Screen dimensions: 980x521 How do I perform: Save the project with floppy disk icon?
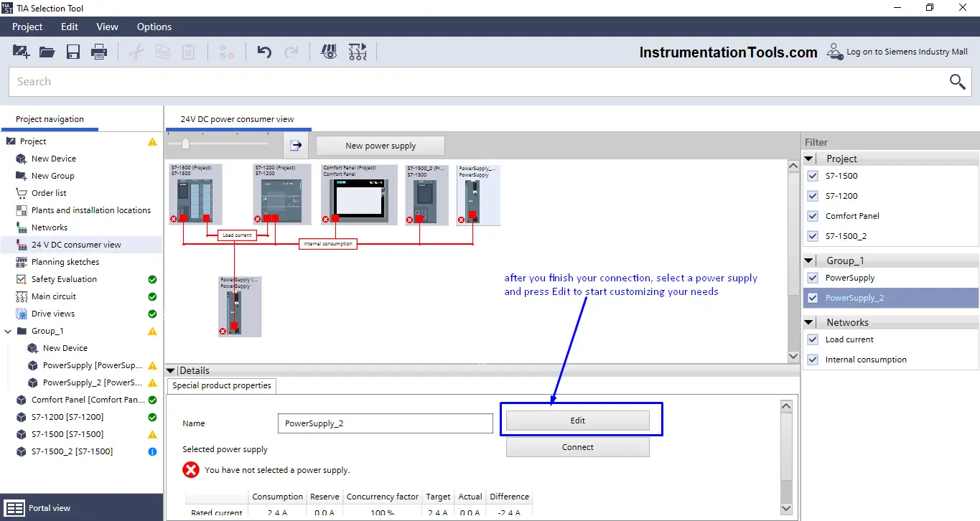click(73, 52)
